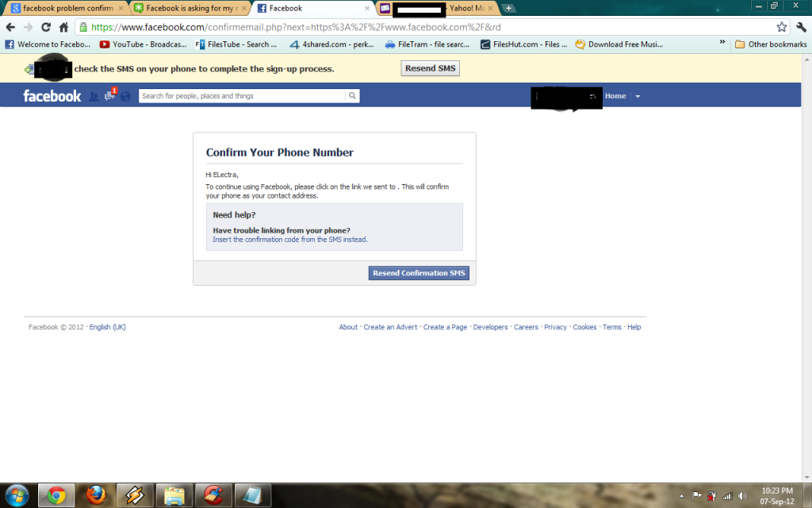Open the browser home page icon
812x508 pixels.
[x=63, y=27]
